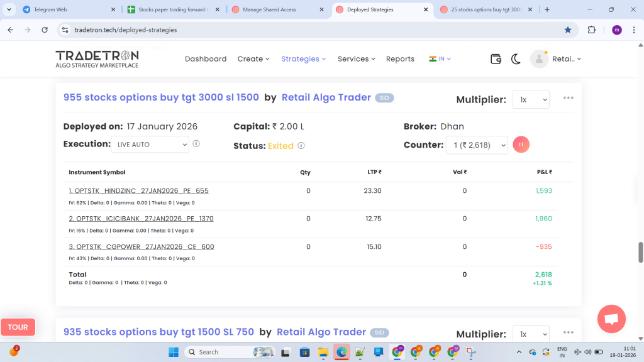The height and width of the screenshot is (362, 644).
Task: Click info icon next to Exited status
Action: pyautogui.click(x=301, y=146)
